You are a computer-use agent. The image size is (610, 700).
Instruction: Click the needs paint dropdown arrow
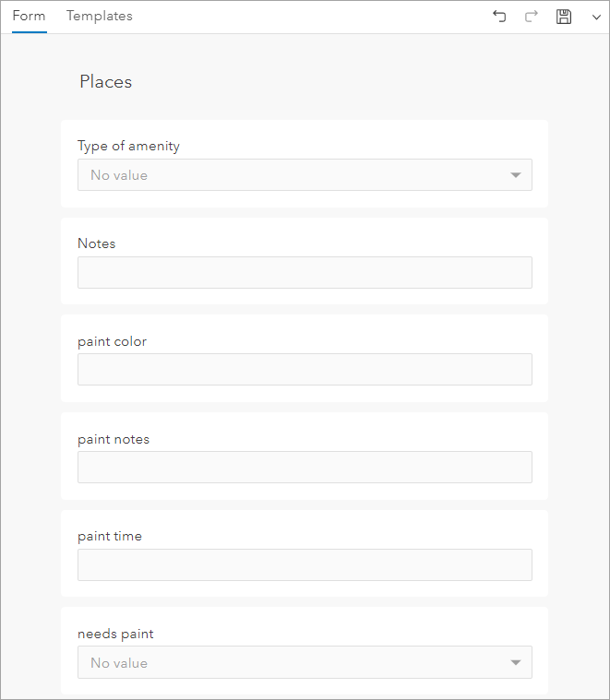tap(516, 662)
